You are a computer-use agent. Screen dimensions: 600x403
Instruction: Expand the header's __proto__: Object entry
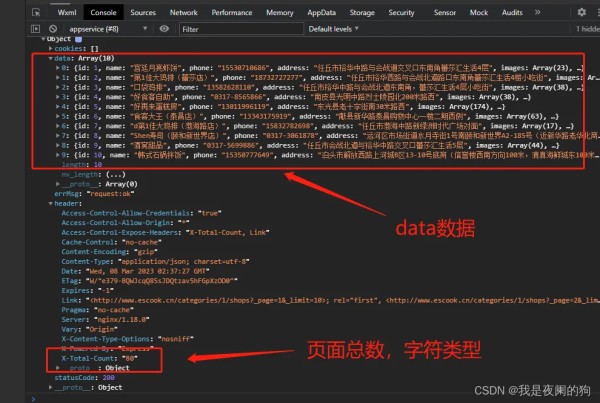58,368
